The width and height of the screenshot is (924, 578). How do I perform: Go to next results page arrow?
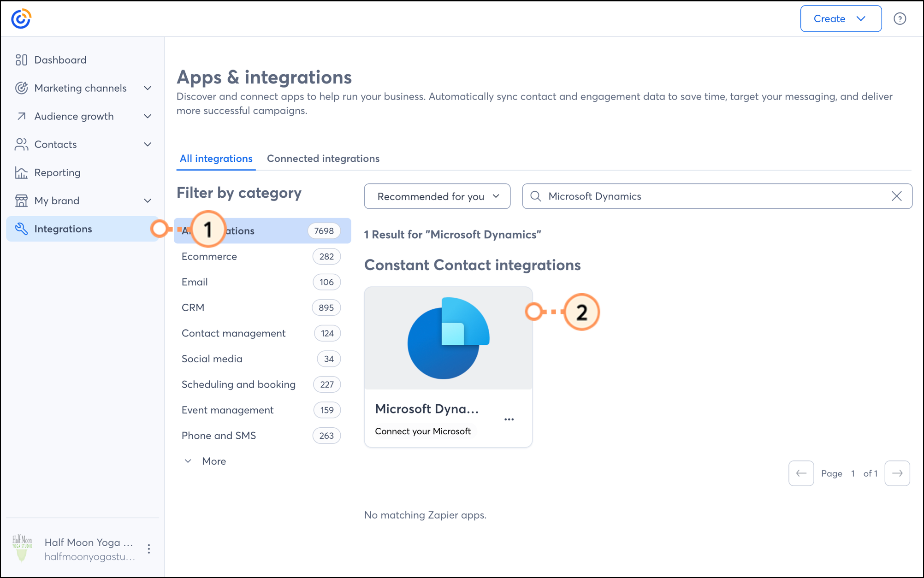coord(897,473)
